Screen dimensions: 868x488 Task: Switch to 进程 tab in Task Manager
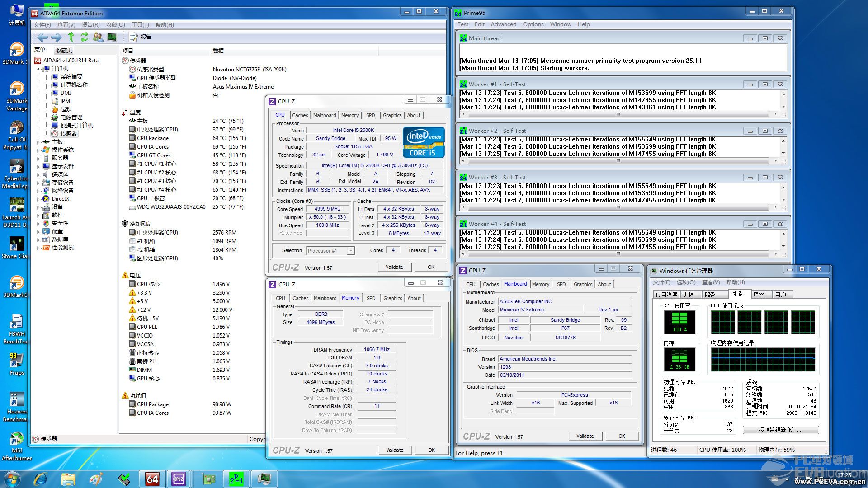click(x=688, y=295)
